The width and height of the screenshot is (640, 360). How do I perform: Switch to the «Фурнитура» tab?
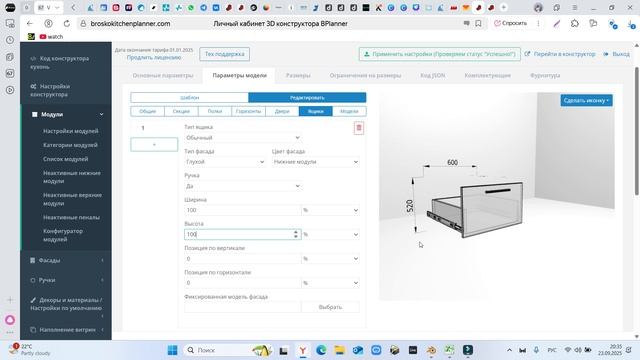[x=545, y=76]
